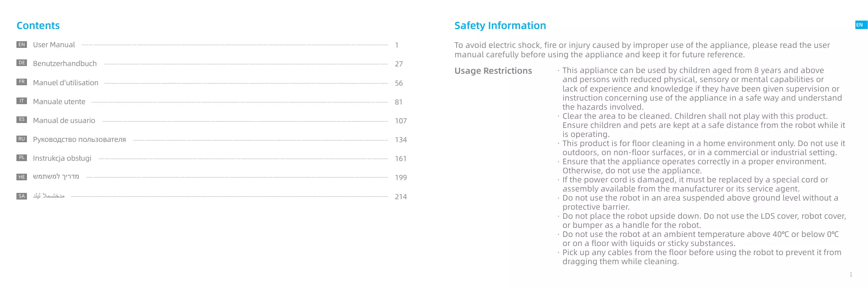Select the Manuale utente entry
Image resolution: width=868 pixels, height=289 pixels.
tap(59, 102)
